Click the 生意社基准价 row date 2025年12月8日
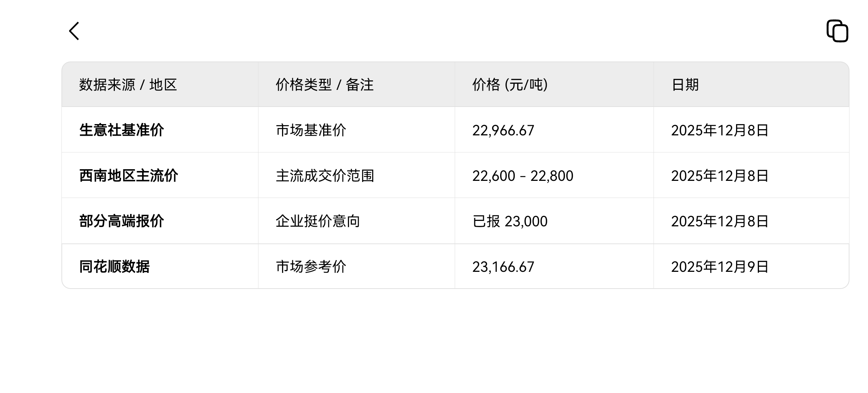 pos(720,130)
